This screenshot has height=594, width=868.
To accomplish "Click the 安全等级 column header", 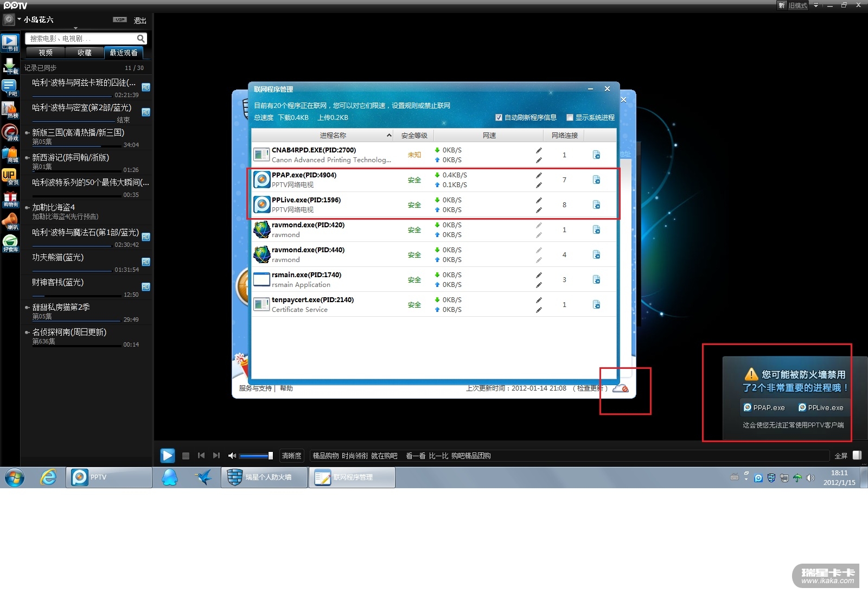I will pos(414,136).
